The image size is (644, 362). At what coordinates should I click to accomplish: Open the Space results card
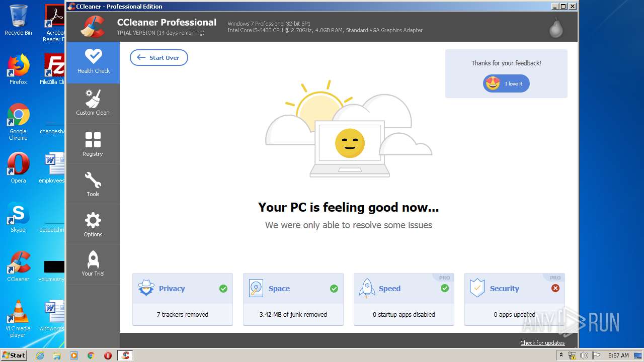point(293,299)
